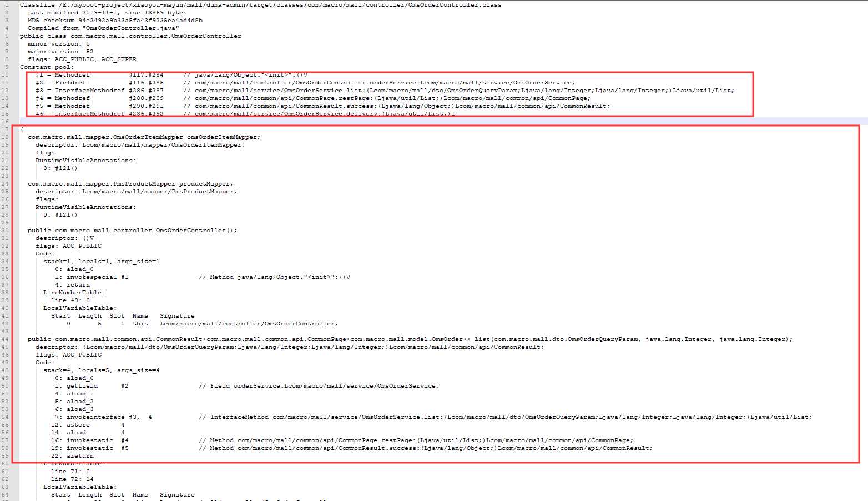This screenshot has width=868, height=501.
Task: Click the 'line 71: 0' entry
Action: coord(70,471)
